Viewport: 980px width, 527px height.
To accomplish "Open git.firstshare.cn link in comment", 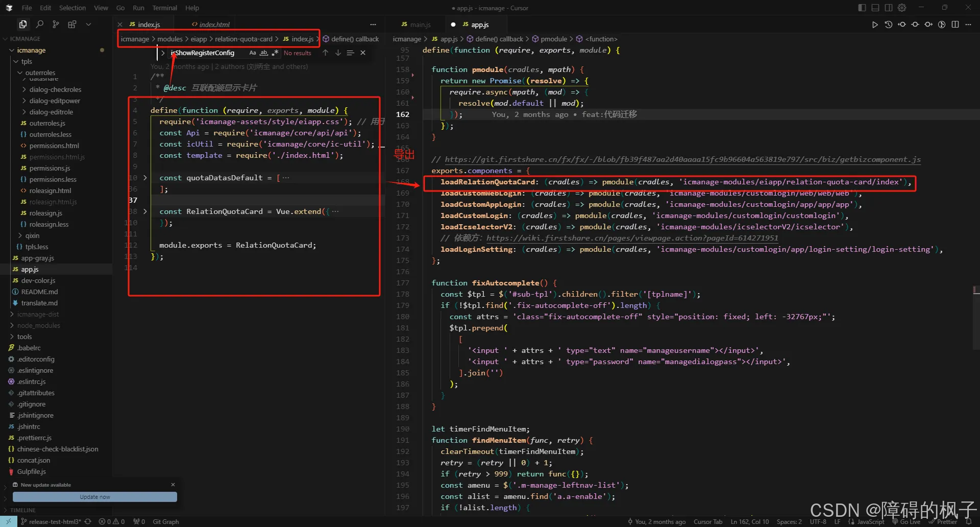I will tap(682, 159).
